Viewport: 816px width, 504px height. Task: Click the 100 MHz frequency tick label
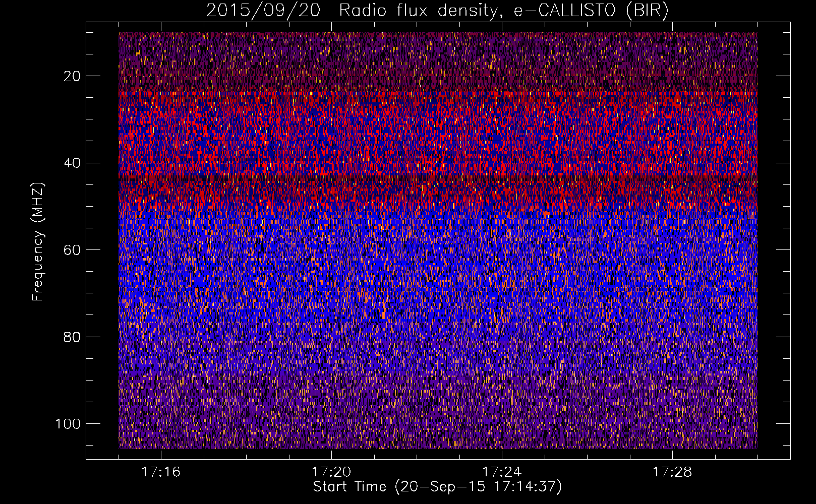coord(68,424)
